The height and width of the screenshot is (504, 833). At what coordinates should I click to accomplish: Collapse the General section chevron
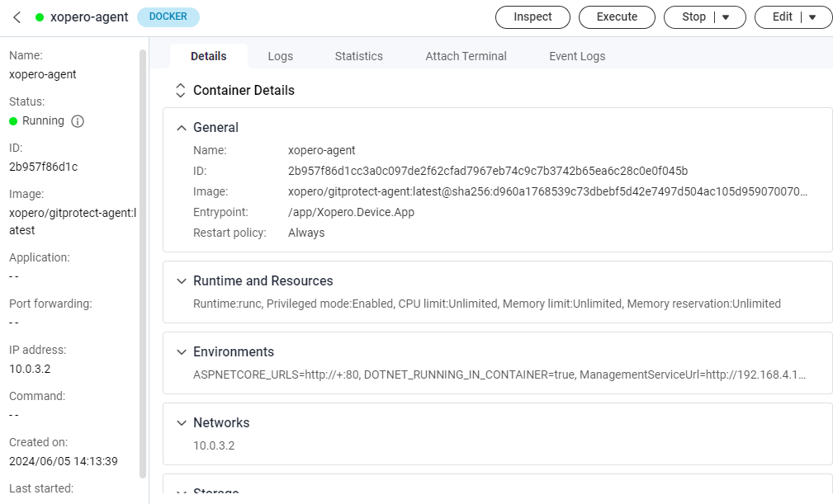(x=182, y=128)
